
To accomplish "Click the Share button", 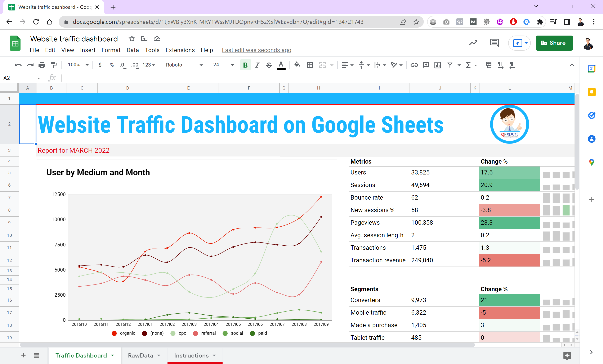I will coord(554,43).
